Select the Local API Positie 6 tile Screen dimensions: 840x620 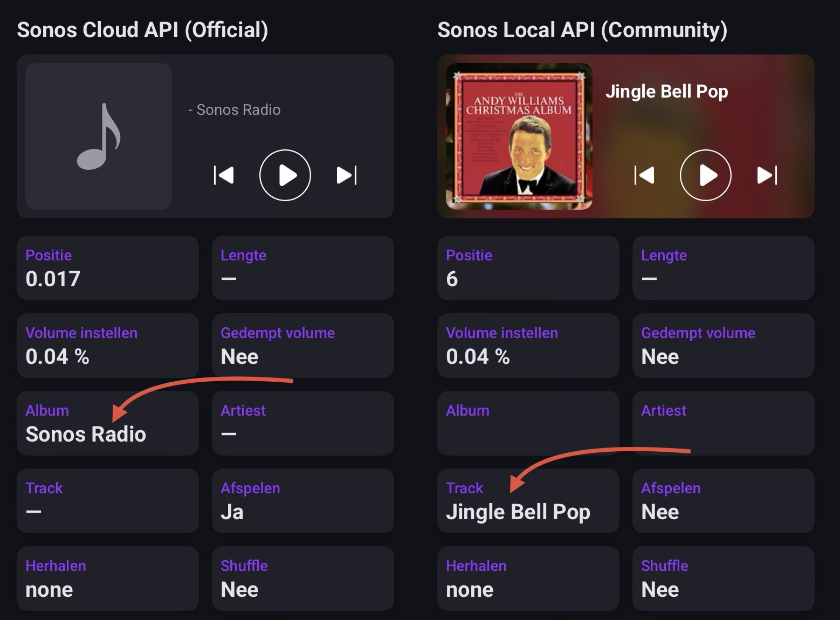(528, 268)
